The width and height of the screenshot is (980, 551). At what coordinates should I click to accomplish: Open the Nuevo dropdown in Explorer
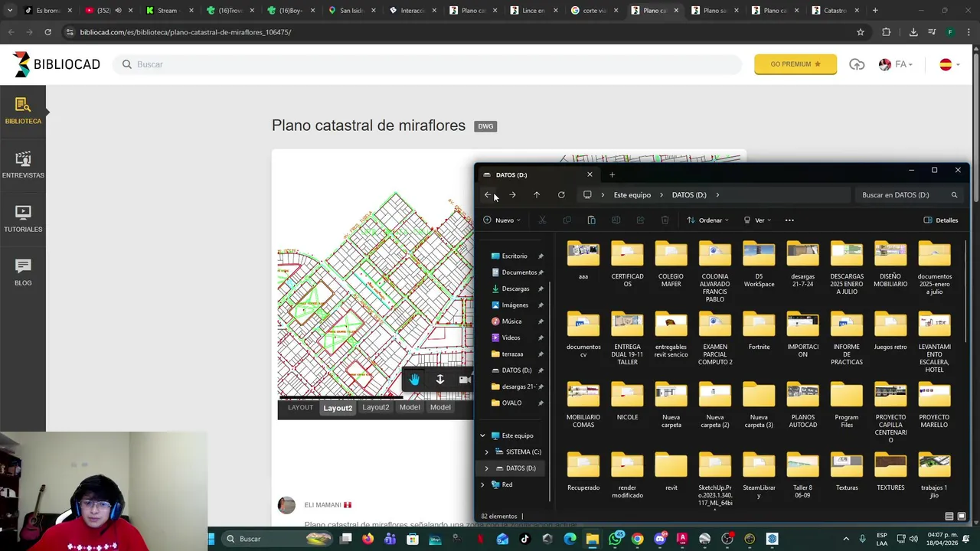click(502, 220)
